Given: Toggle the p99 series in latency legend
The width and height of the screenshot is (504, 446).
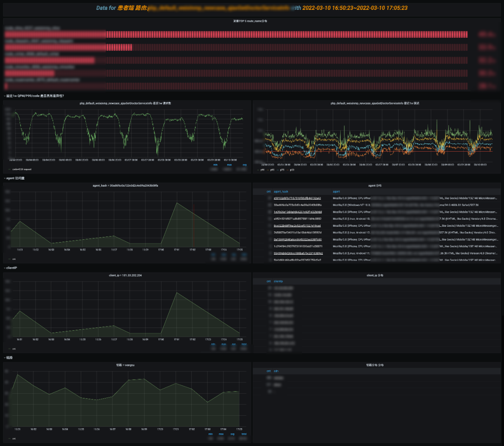Looking at the screenshot, I should point(261,170).
